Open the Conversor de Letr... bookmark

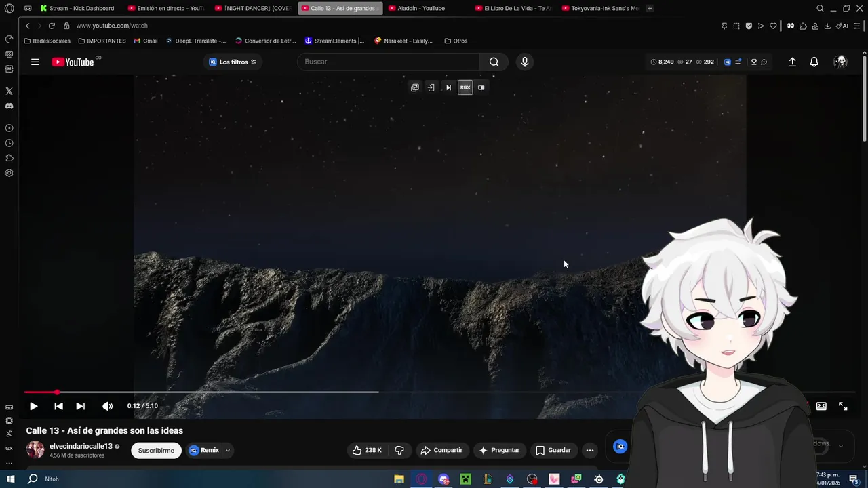click(x=265, y=41)
